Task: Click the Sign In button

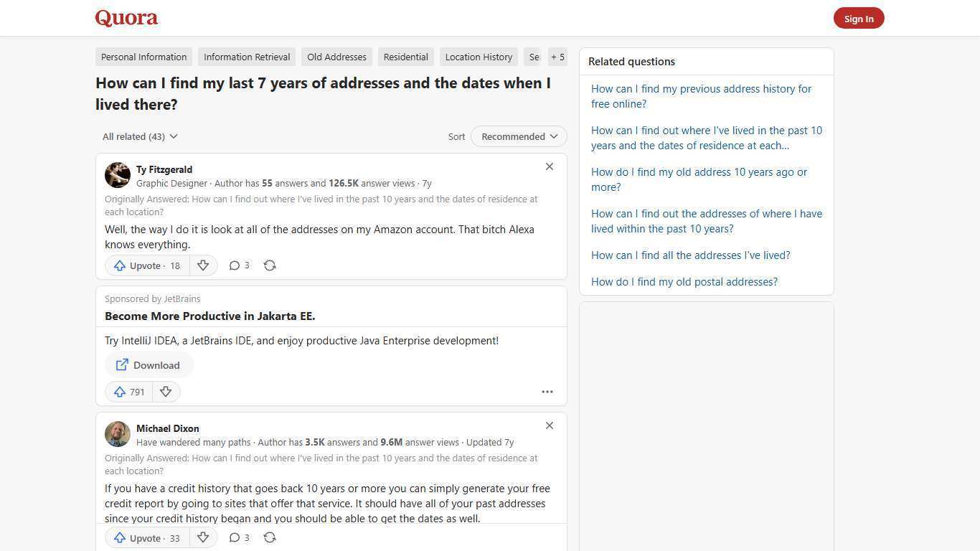Action: (x=859, y=18)
